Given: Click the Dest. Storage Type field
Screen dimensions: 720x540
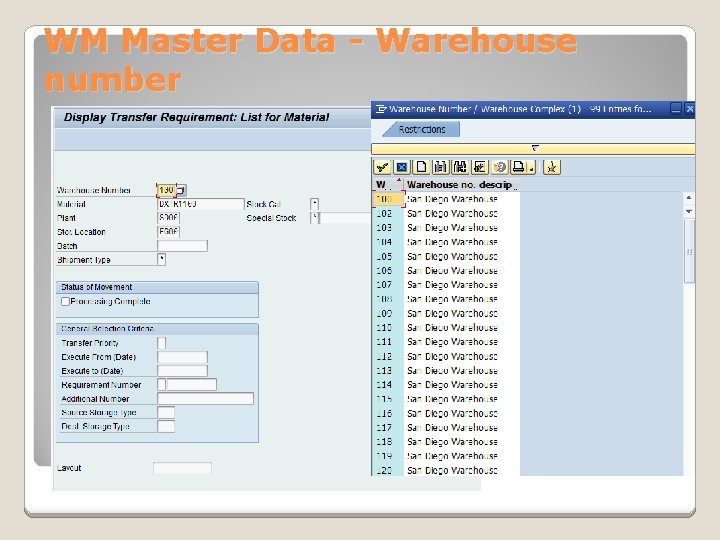Looking at the screenshot, I should tap(166, 427).
